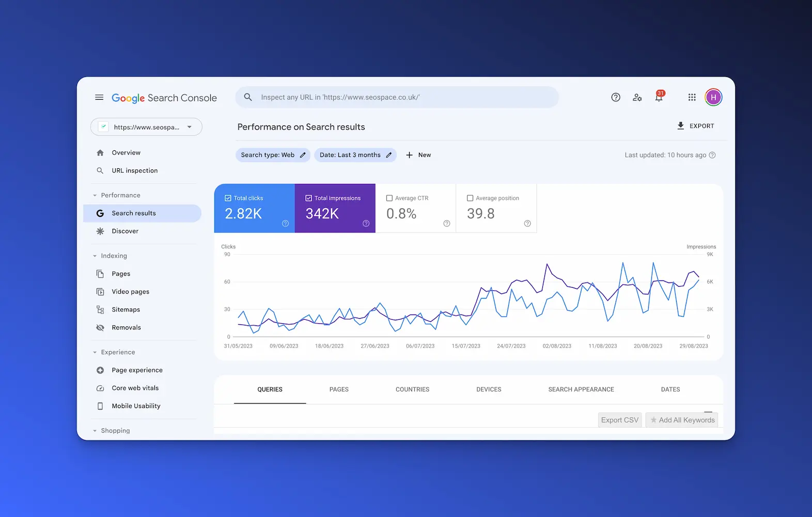Open the property selector dropdown https://www.seospa...
The image size is (812, 517).
click(x=146, y=127)
